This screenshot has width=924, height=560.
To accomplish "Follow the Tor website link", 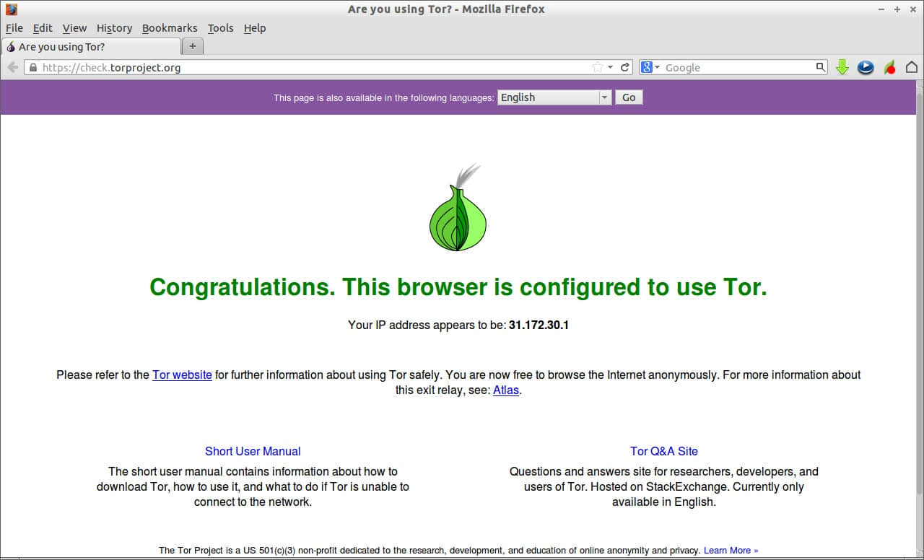I will pyautogui.click(x=182, y=375).
